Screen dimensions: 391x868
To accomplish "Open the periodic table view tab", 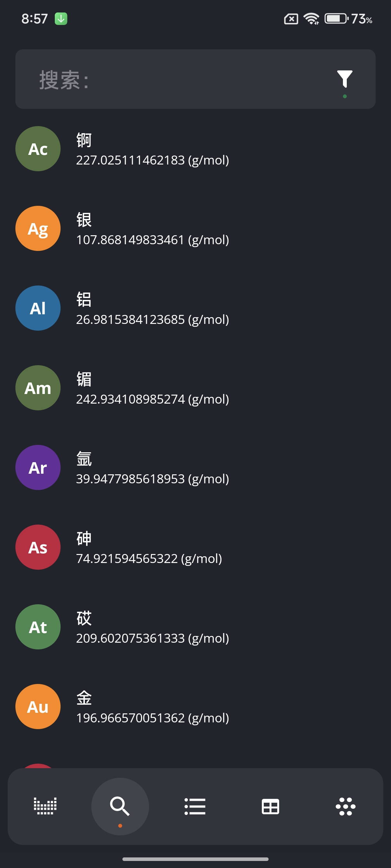I will pos(45,806).
